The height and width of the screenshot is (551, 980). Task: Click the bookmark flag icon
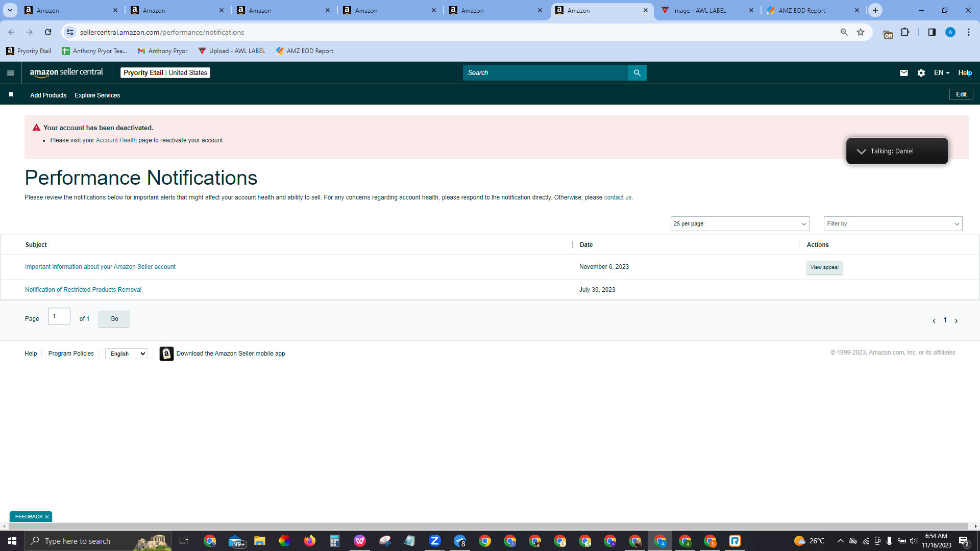point(11,95)
